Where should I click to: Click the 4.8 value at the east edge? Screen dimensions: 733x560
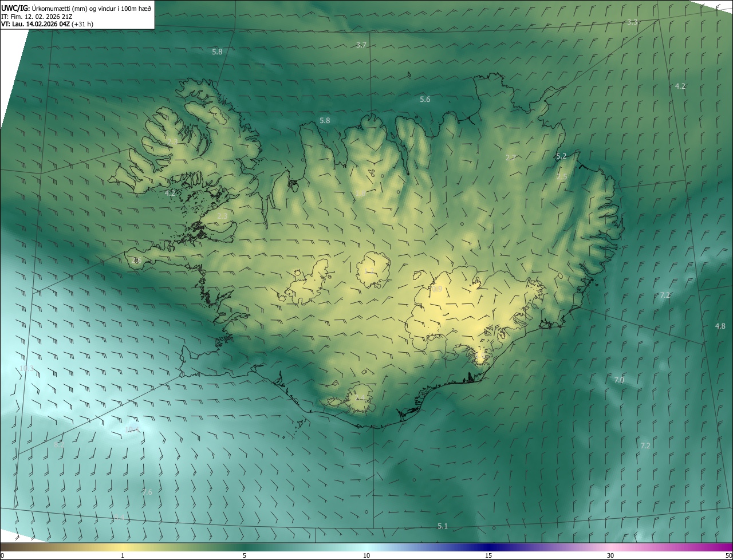coord(720,326)
